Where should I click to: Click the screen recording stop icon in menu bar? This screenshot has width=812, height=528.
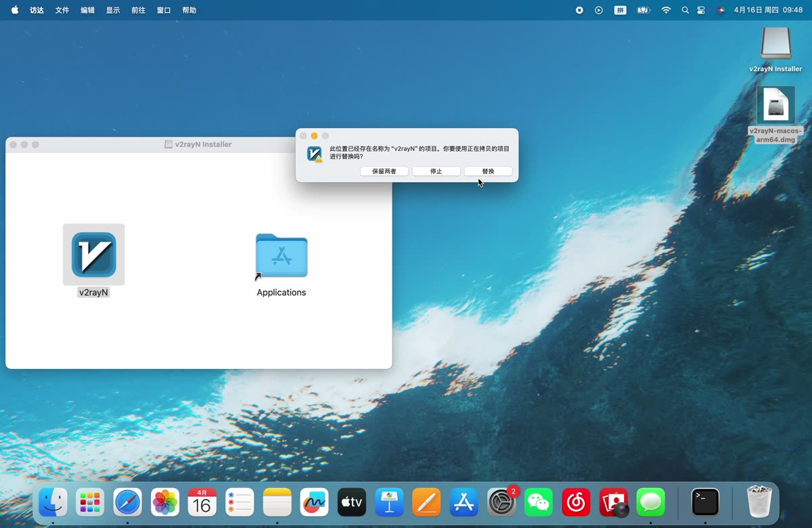579,10
